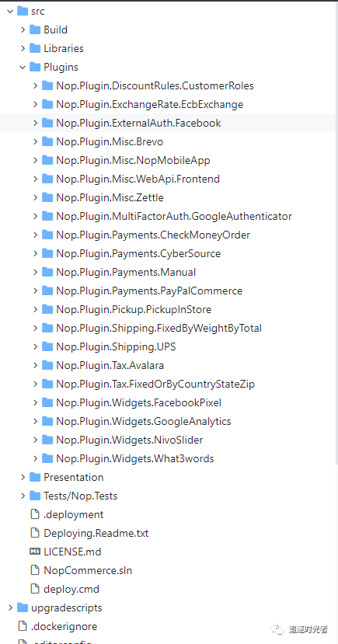
Task: Click folder icon of Nop.Plugin.Payments.CheckMoneyOrder
Action: click(x=48, y=235)
